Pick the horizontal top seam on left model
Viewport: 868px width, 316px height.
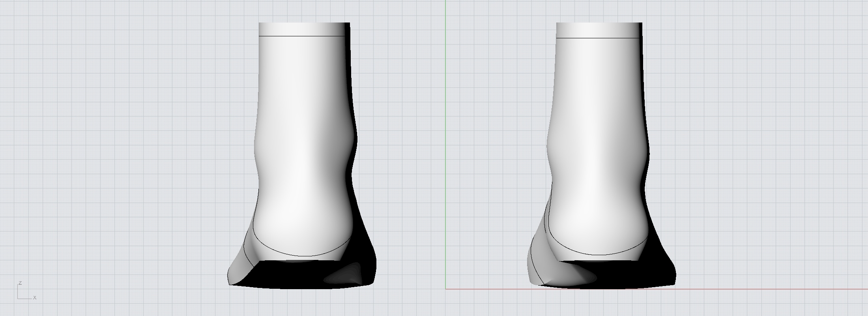(302, 36)
